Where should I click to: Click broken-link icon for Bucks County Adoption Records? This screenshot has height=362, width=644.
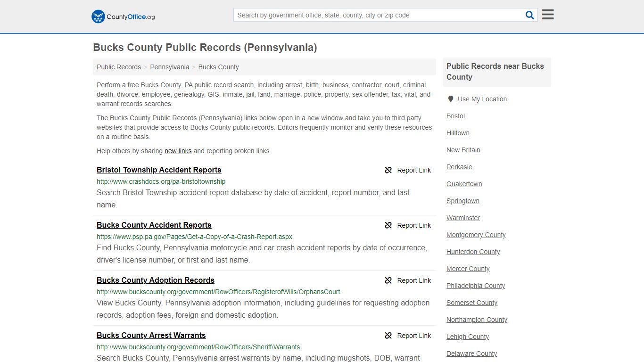388,280
